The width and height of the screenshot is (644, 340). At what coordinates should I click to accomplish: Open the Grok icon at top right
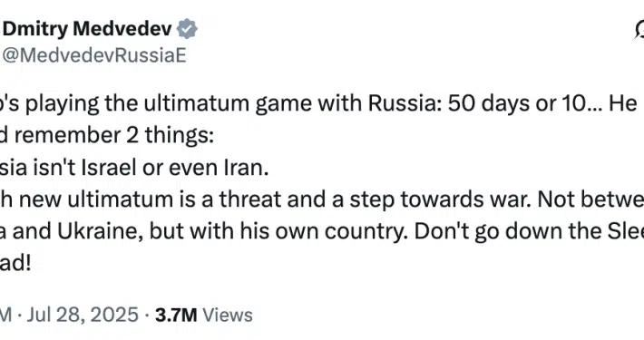639,30
